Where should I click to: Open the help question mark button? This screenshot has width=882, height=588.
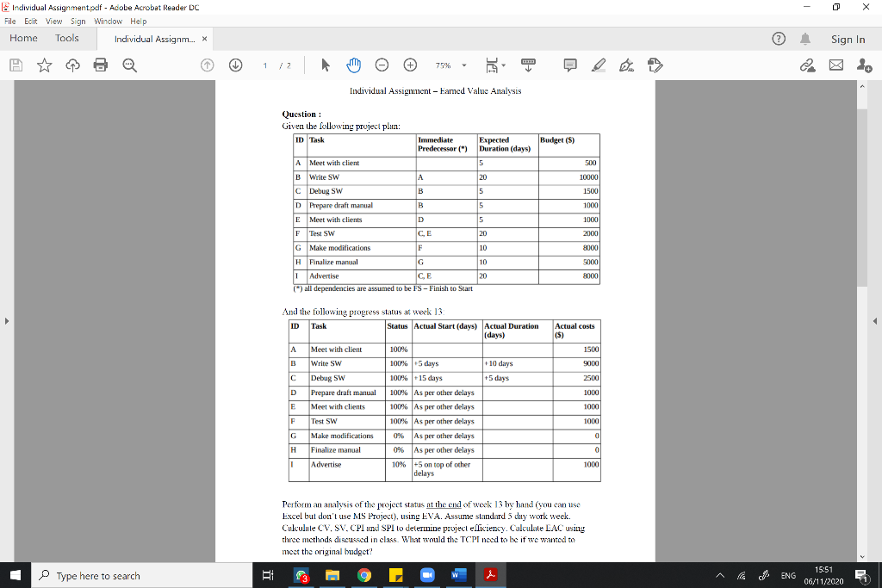coord(780,38)
